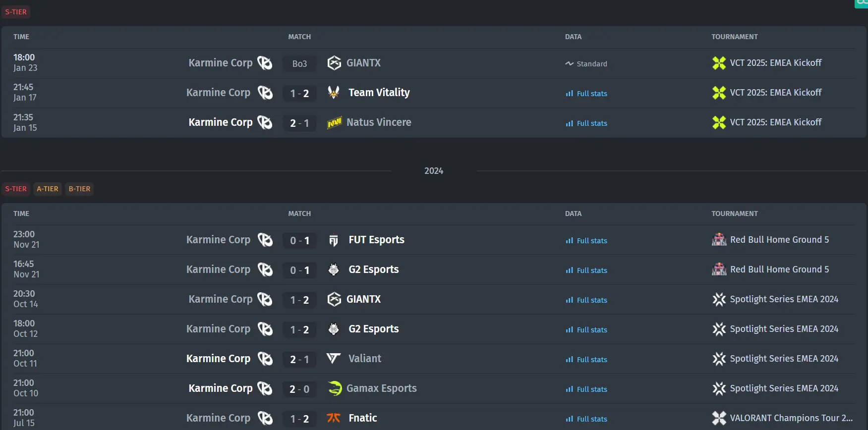The height and width of the screenshot is (430, 868).
Task: Toggle the B-TIER filter tag
Action: [x=79, y=189]
